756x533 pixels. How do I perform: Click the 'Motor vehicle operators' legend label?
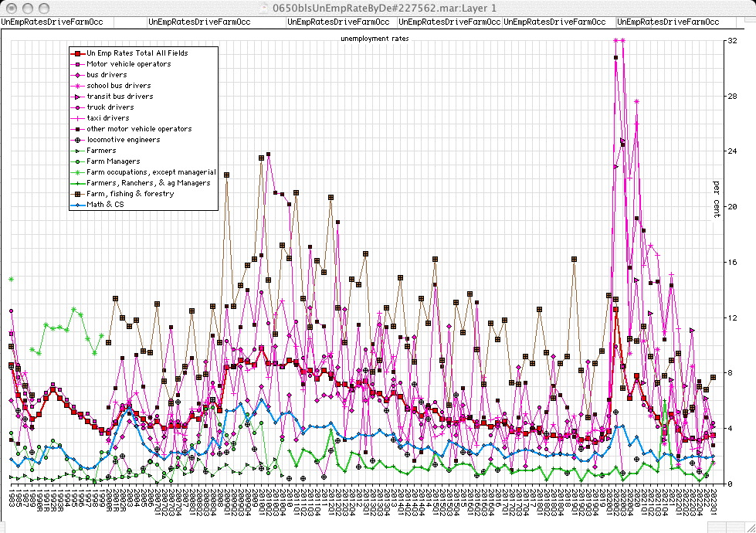coord(128,64)
